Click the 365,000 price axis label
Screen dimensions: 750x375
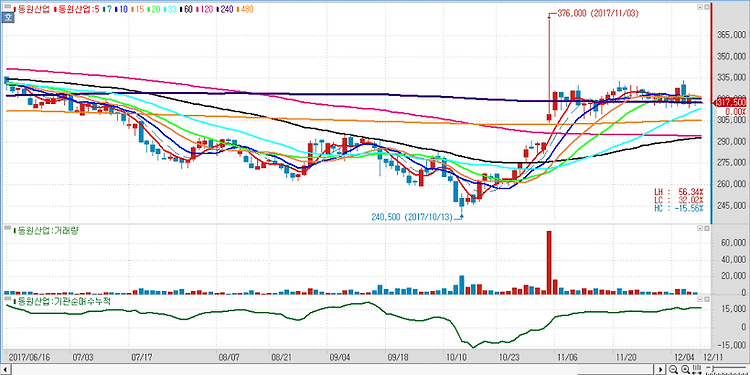click(x=731, y=35)
